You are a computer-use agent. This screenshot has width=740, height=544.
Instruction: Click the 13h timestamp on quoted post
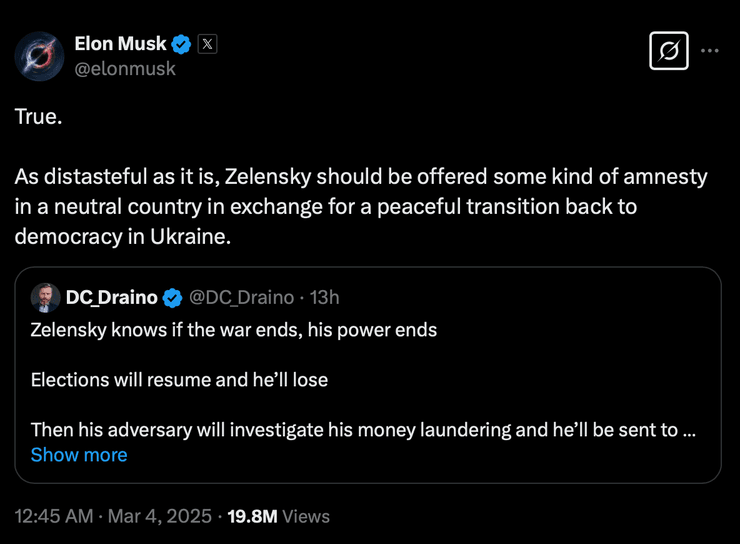click(325, 297)
